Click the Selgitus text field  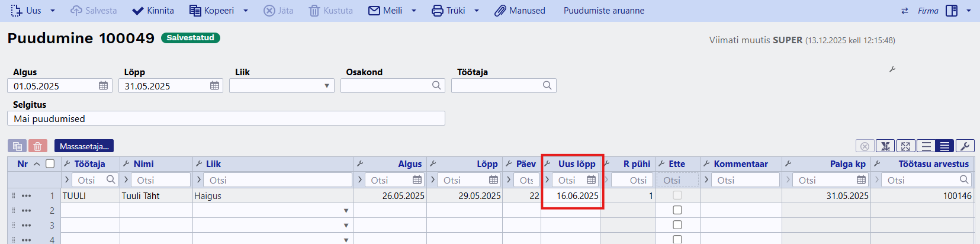tap(226, 118)
